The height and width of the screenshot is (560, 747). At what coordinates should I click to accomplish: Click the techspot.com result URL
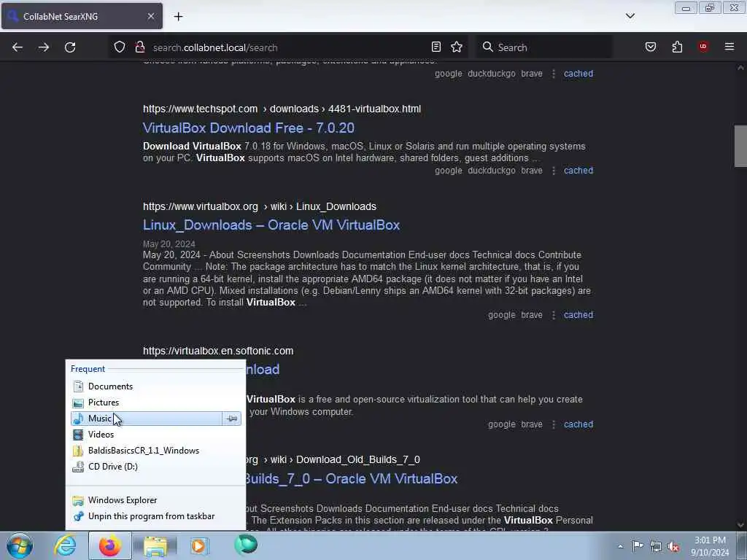[282, 109]
